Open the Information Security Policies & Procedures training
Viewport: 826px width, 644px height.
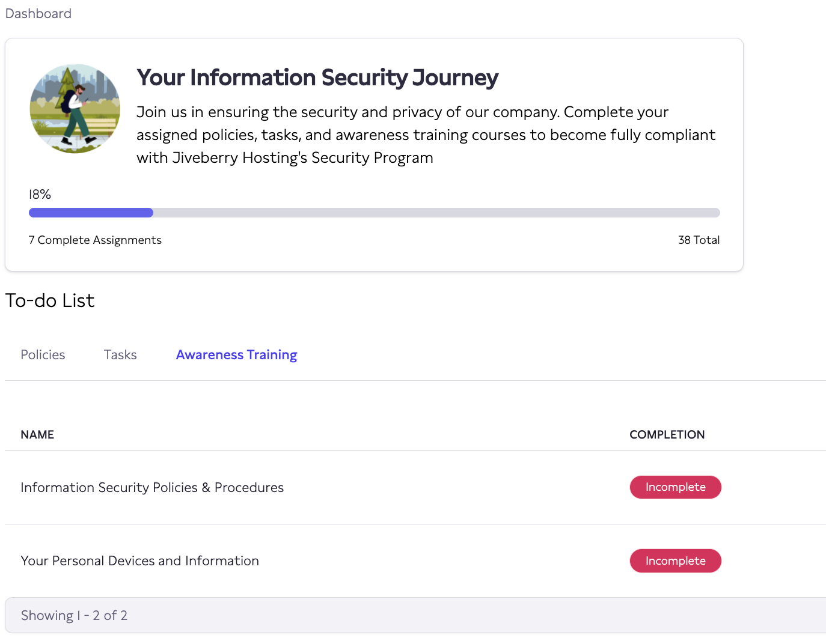[152, 487]
